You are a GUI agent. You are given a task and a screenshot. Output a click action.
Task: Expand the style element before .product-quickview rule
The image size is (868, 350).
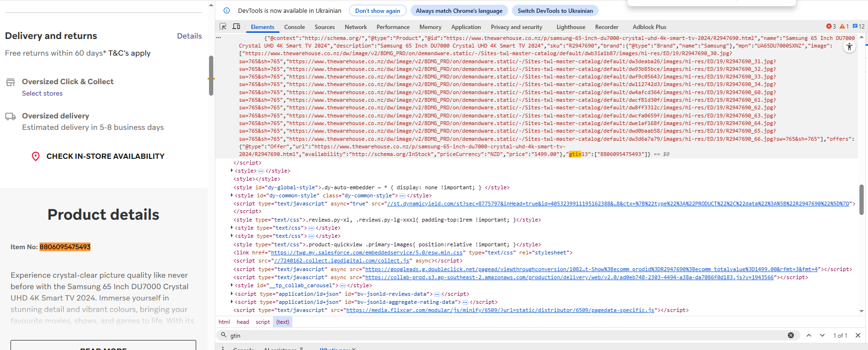pyautogui.click(x=232, y=236)
